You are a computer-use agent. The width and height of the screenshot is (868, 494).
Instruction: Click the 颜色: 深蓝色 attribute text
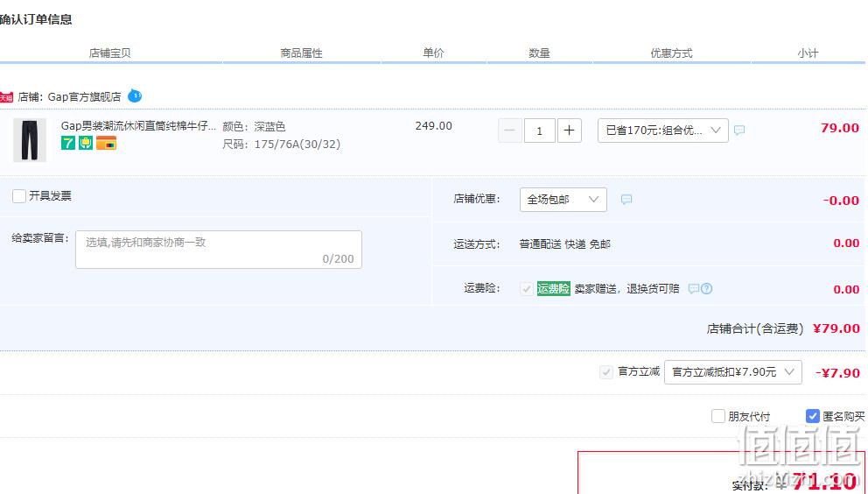(254, 126)
